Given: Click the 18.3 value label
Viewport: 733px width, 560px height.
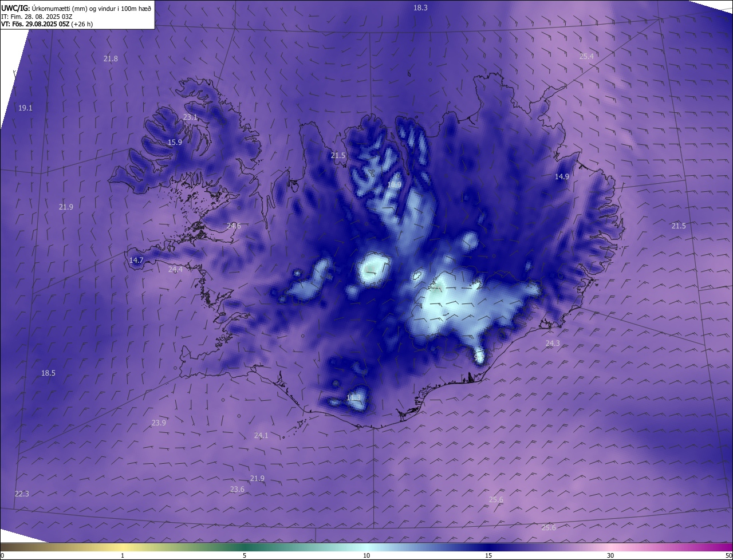Looking at the screenshot, I should pos(420,7).
